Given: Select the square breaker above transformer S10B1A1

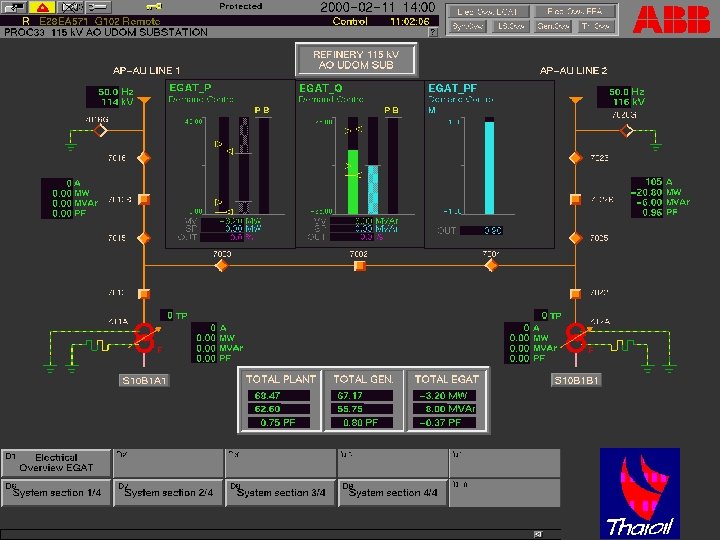Looking at the screenshot, I should [x=144, y=293].
